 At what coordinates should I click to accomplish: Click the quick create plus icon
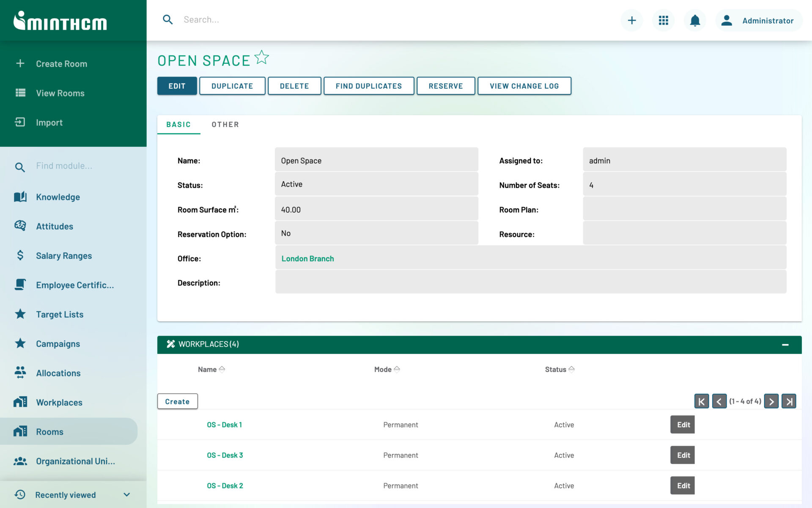pyautogui.click(x=631, y=20)
